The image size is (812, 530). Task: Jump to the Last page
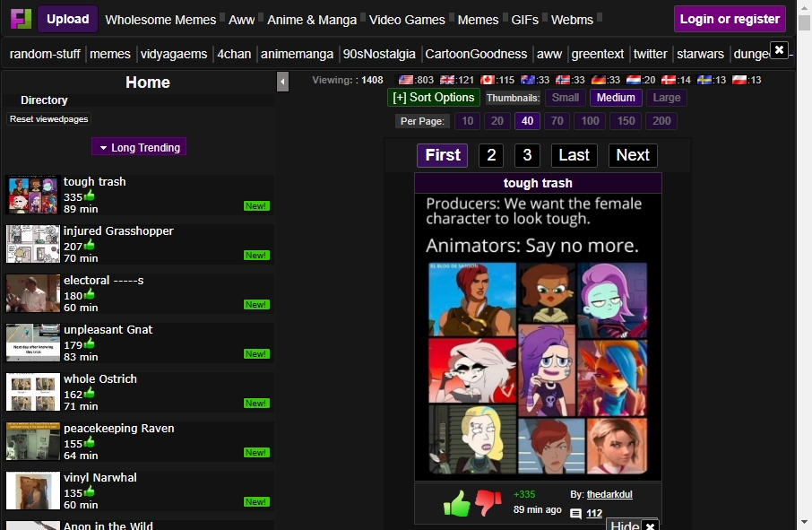[x=574, y=155]
